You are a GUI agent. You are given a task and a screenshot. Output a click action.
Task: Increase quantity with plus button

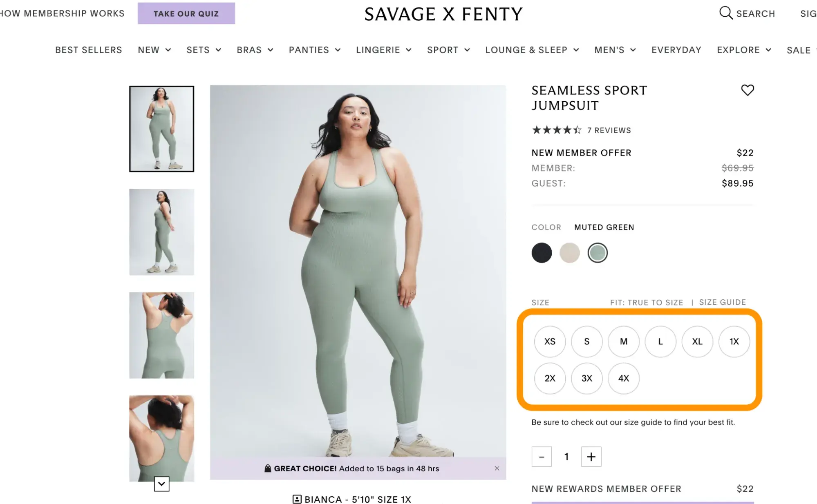point(591,457)
